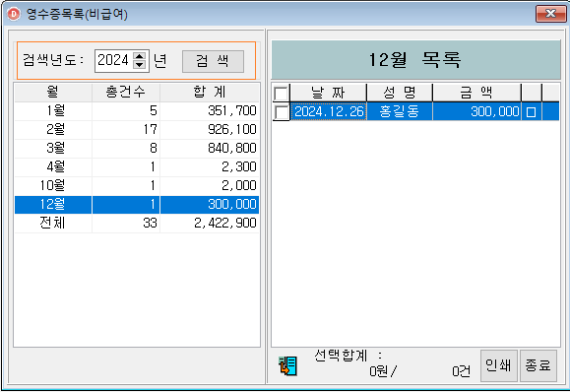
Task: Click the 종료 exit button
Action: [x=538, y=365]
